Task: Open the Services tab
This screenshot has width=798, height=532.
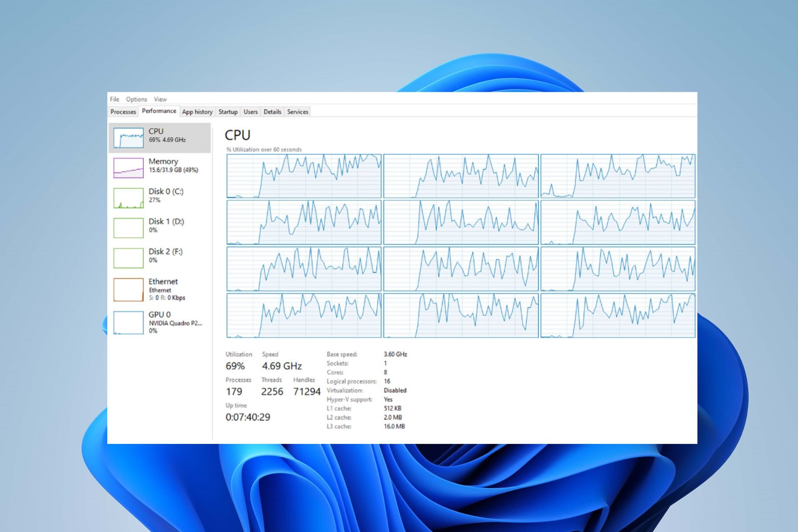Action: pyautogui.click(x=297, y=111)
